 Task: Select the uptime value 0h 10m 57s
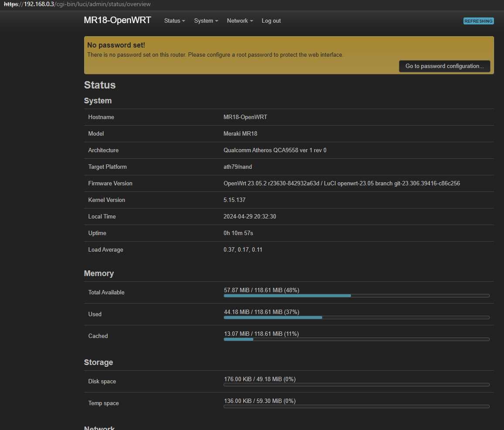pyautogui.click(x=238, y=233)
